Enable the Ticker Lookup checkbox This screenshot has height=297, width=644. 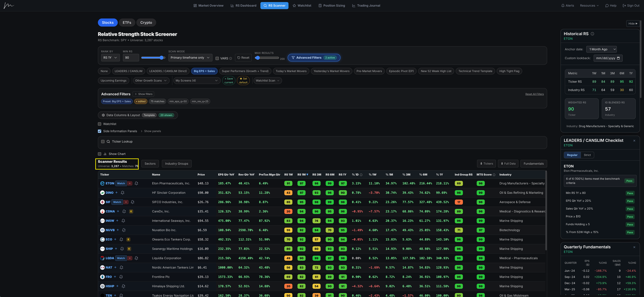(x=103, y=142)
